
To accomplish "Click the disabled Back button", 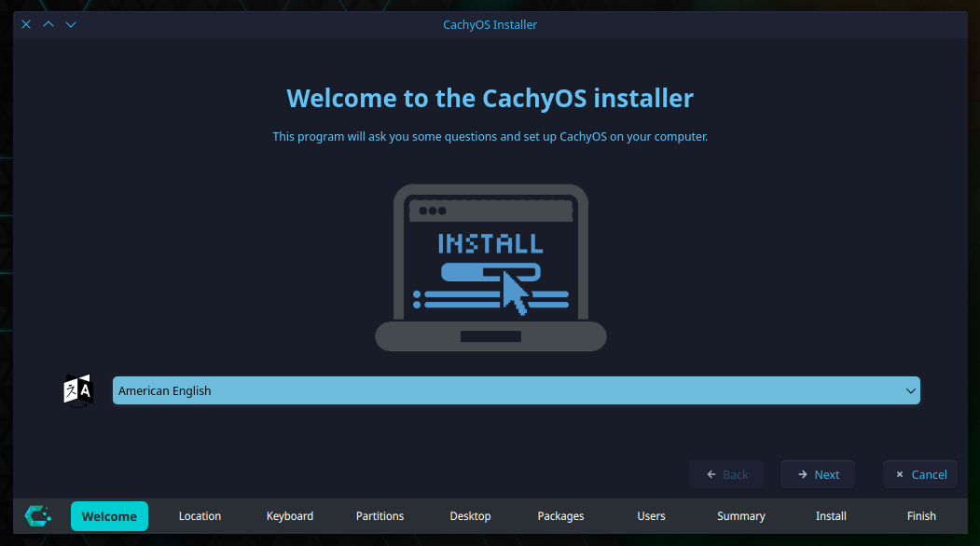I will [726, 475].
